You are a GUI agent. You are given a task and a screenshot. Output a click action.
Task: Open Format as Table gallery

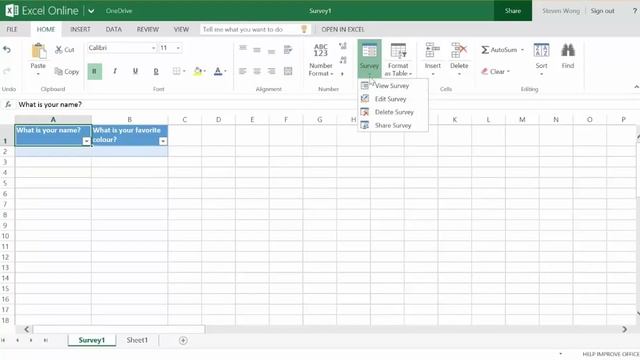click(398, 60)
